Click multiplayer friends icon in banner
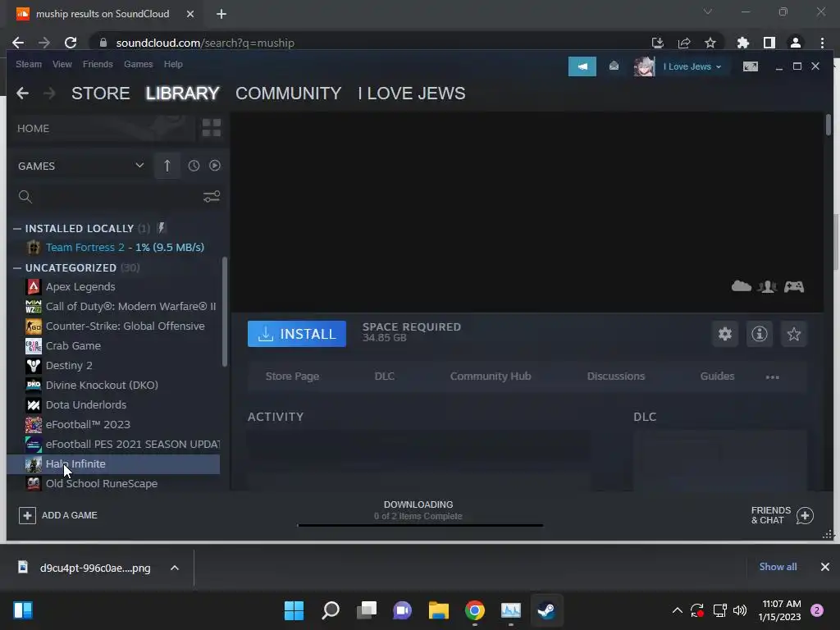Screen dimensions: 840x630 (x=767, y=286)
